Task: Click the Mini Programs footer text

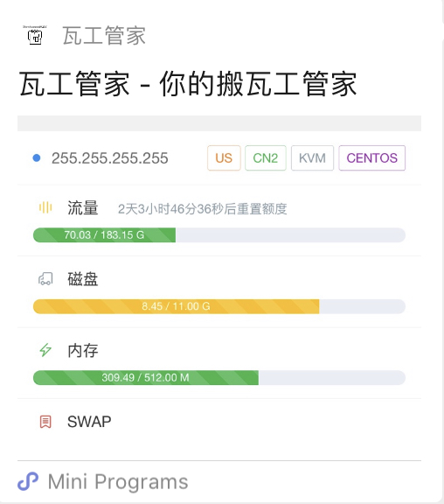Action: pyautogui.click(x=118, y=482)
